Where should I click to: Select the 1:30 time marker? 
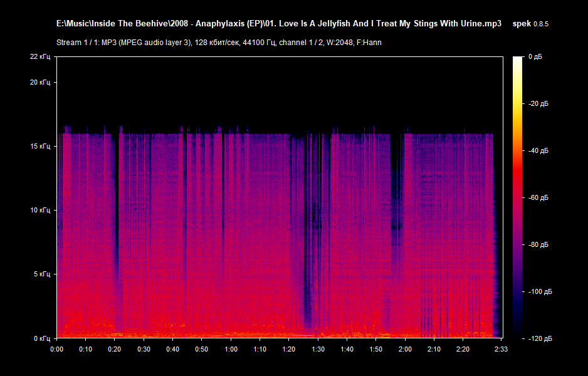pos(318,349)
